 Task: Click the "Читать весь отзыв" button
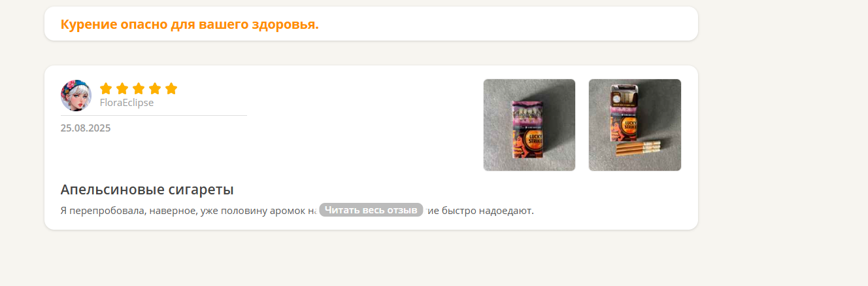click(x=371, y=210)
